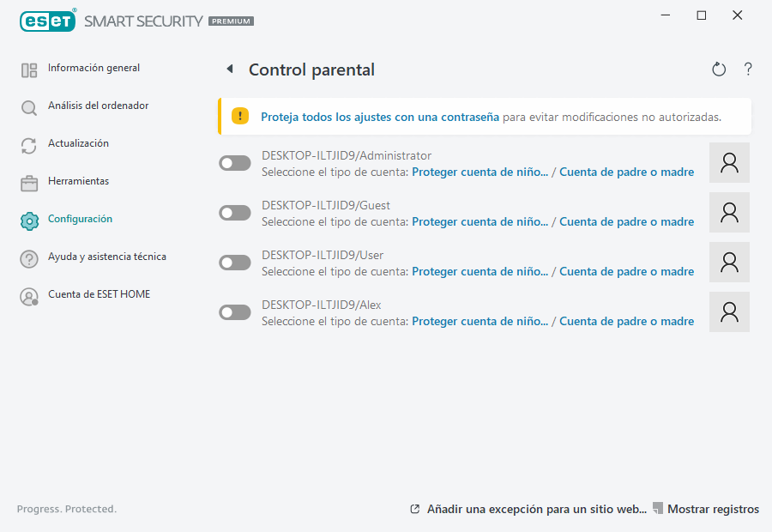Screen dimensions: 772x532
Task: Choose Cuenta de padre o madre for Alex
Action: (x=626, y=320)
